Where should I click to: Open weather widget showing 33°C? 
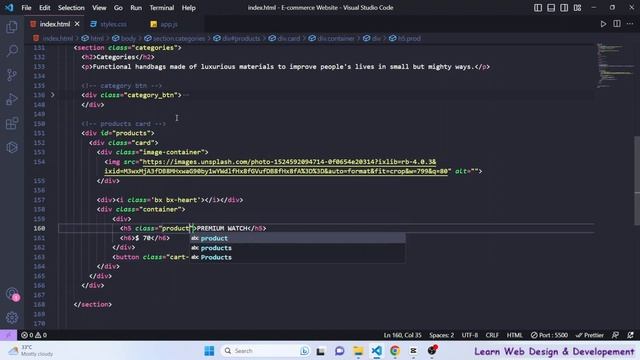tap(31, 351)
